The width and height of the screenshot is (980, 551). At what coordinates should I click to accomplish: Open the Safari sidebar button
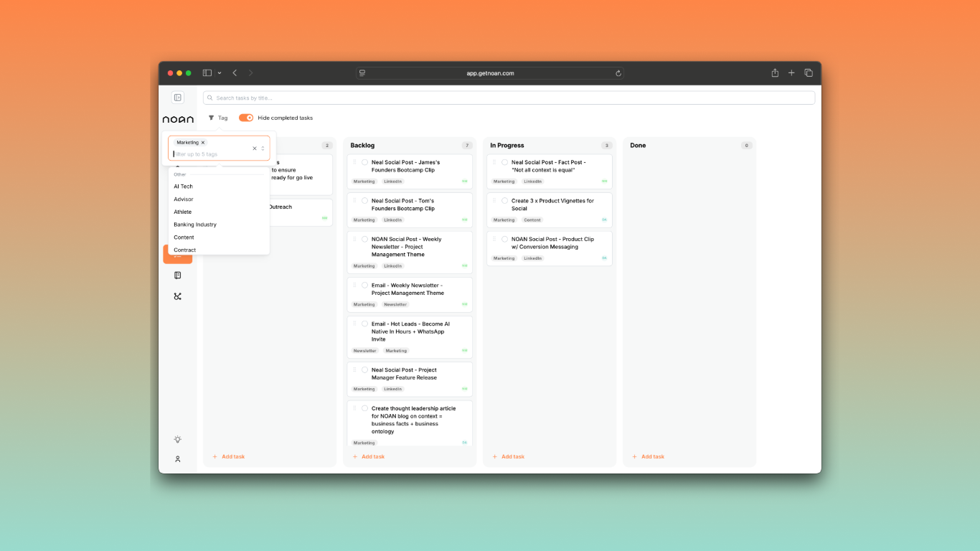(x=207, y=72)
